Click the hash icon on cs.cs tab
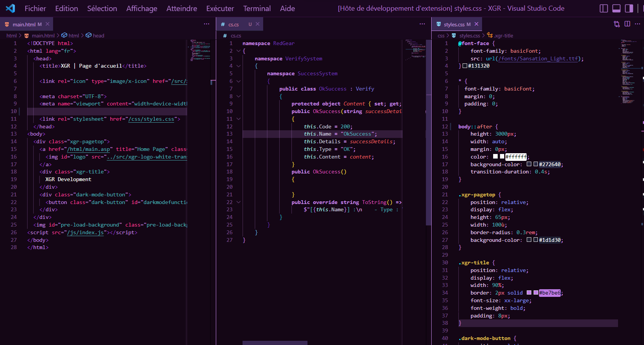This screenshot has height=345, width=644. point(223,24)
